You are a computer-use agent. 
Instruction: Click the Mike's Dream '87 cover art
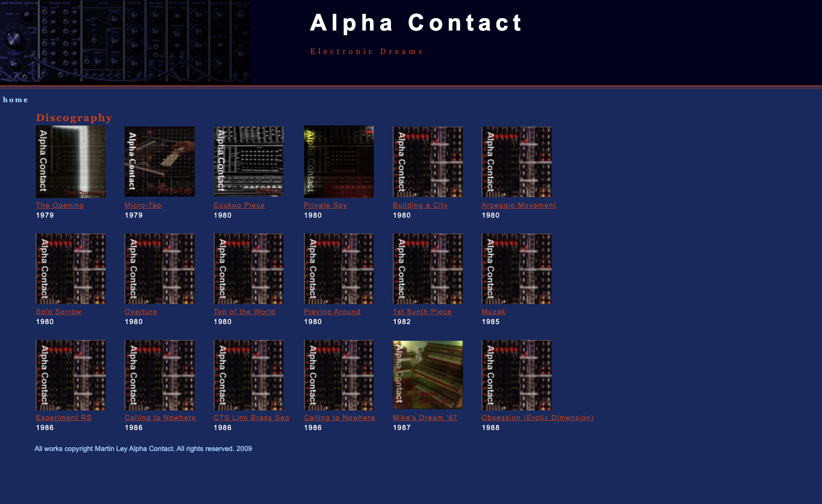427,375
